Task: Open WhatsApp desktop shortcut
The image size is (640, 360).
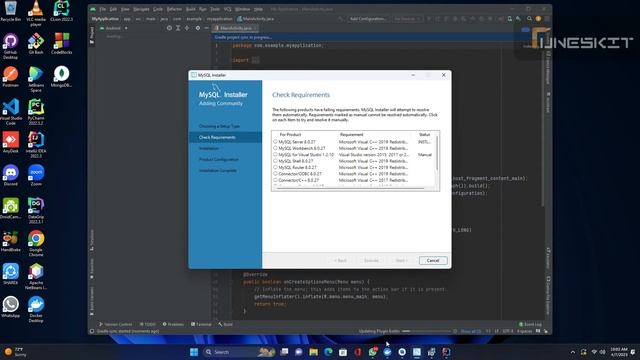Action: pyautogui.click(x=11, y=307)
